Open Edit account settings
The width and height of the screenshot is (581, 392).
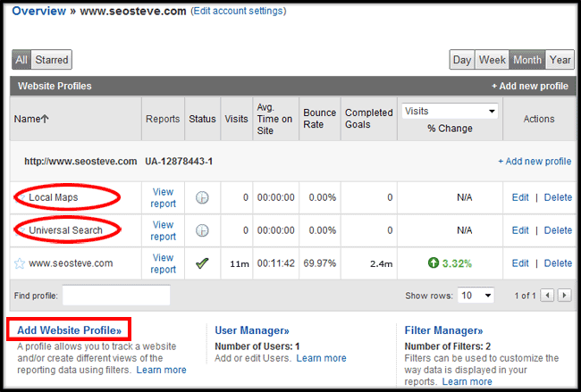pos(239,11)
